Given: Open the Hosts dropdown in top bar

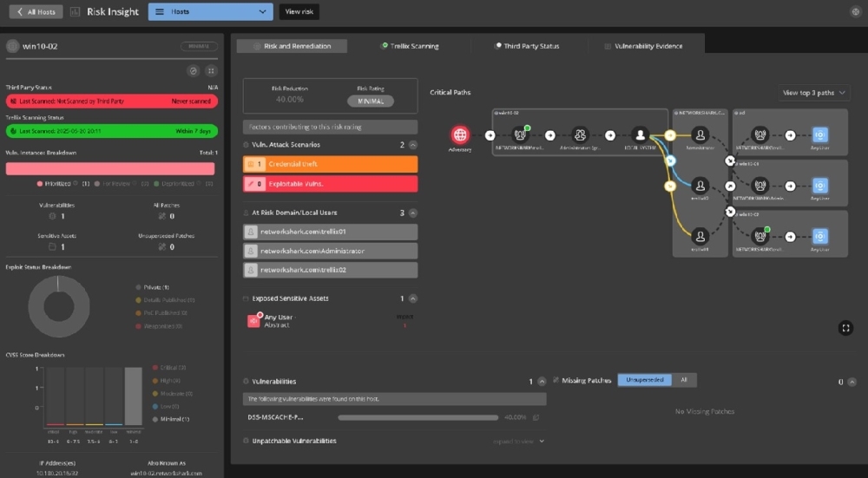Looking at the screenshot, I should (210, 11).
